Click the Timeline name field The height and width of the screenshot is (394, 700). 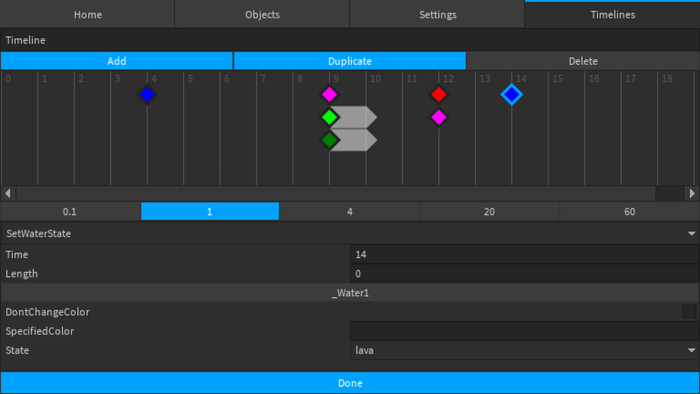tap(350, 40)
